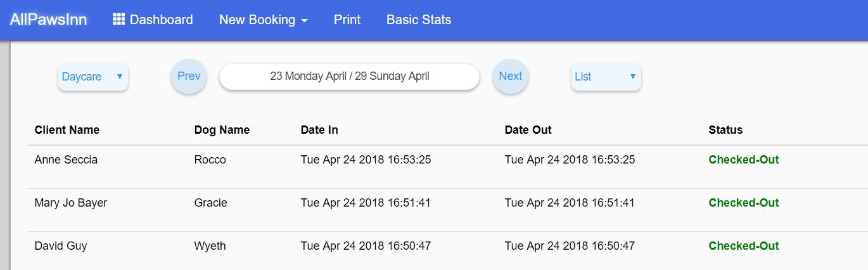Screen dimensions: 868x270
Task: Click the Dog Name column header
Action: [x=222, y=130]
